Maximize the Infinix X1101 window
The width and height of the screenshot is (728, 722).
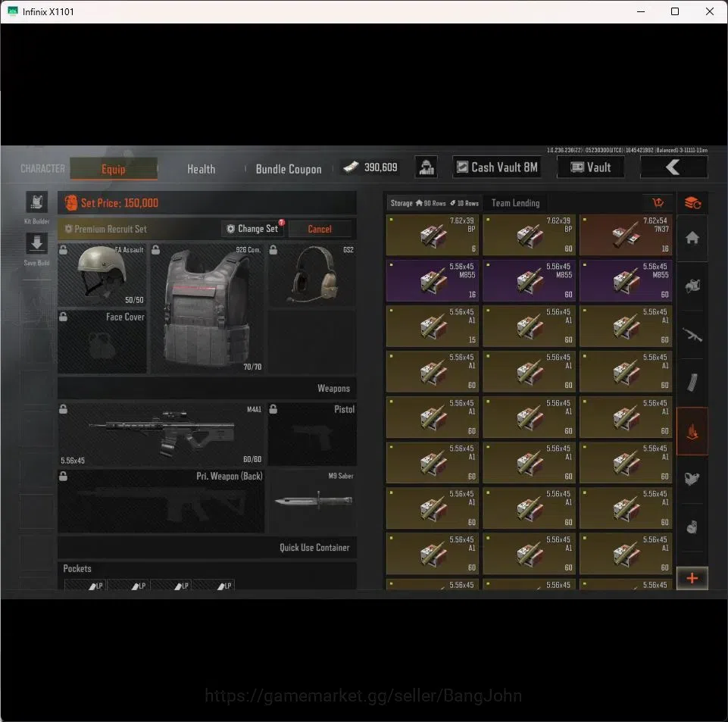[675, 11]
